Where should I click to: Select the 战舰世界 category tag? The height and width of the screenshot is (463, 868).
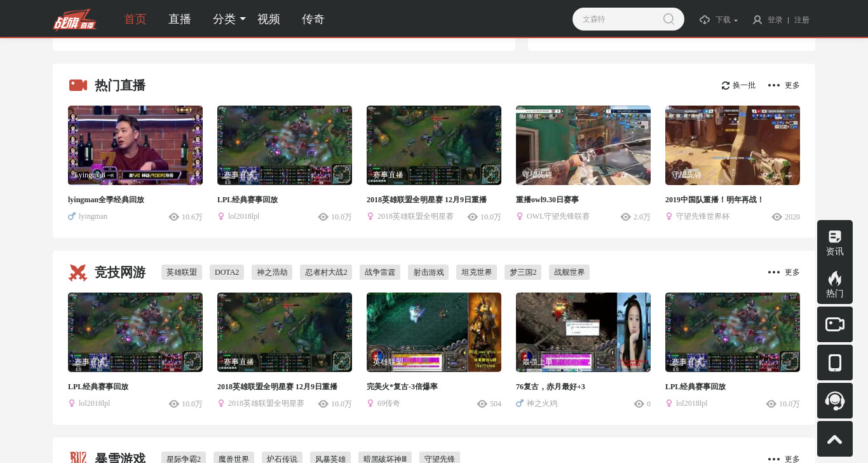coord(569,272)
